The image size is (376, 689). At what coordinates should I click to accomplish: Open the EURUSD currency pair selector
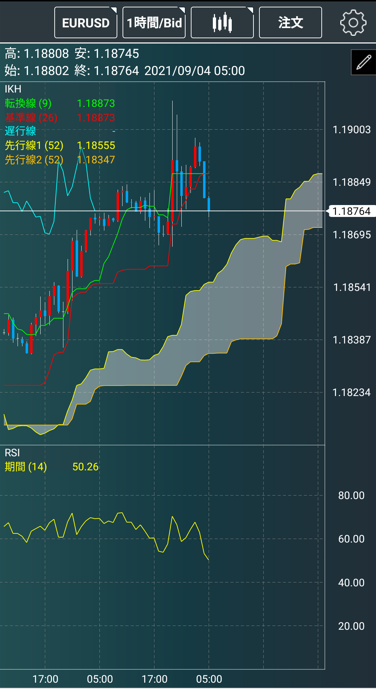tap(86, 22)
